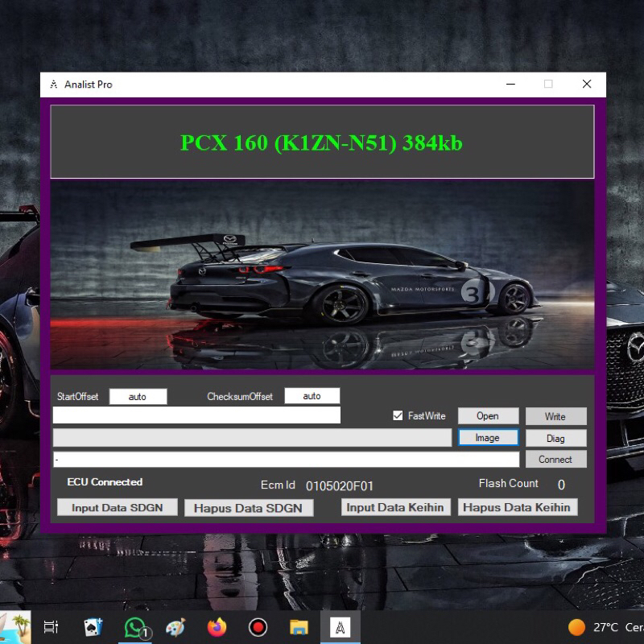The width and height of the screenshot is (644, 644).
Task: Click the Analist Pro title bar icon
Action: tap(53, 85)
